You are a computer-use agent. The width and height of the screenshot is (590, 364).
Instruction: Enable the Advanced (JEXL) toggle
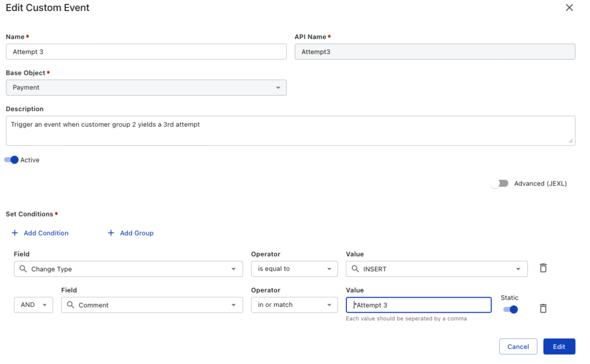point(499,184)
